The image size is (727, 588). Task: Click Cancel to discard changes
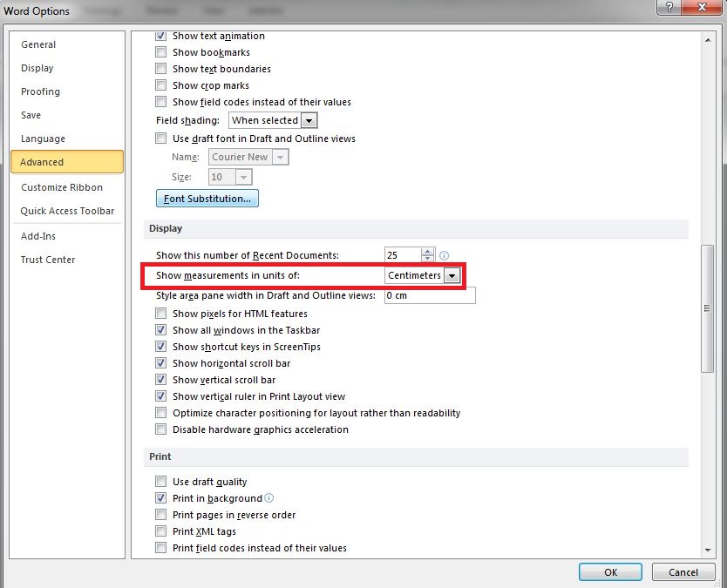[x=683, y=572]
